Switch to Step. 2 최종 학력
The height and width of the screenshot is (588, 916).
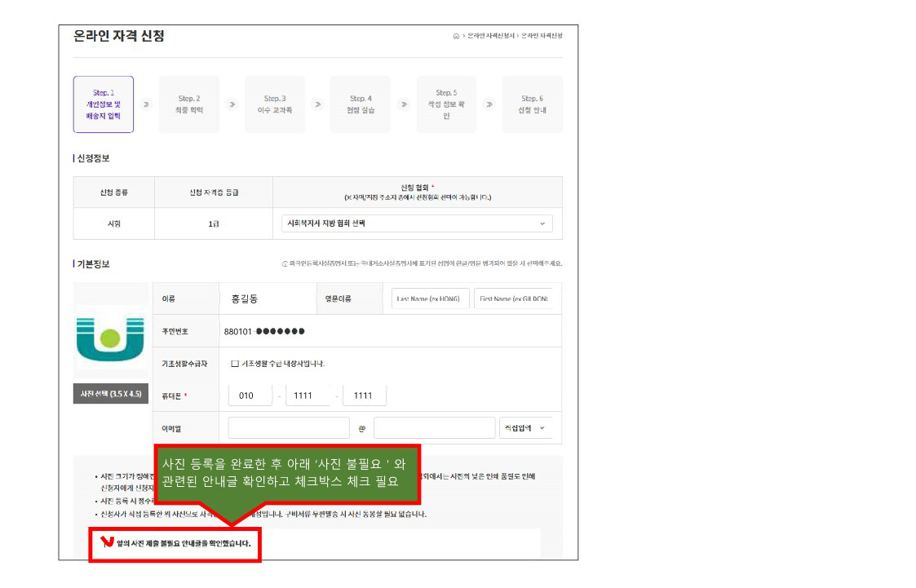point(189,104)
